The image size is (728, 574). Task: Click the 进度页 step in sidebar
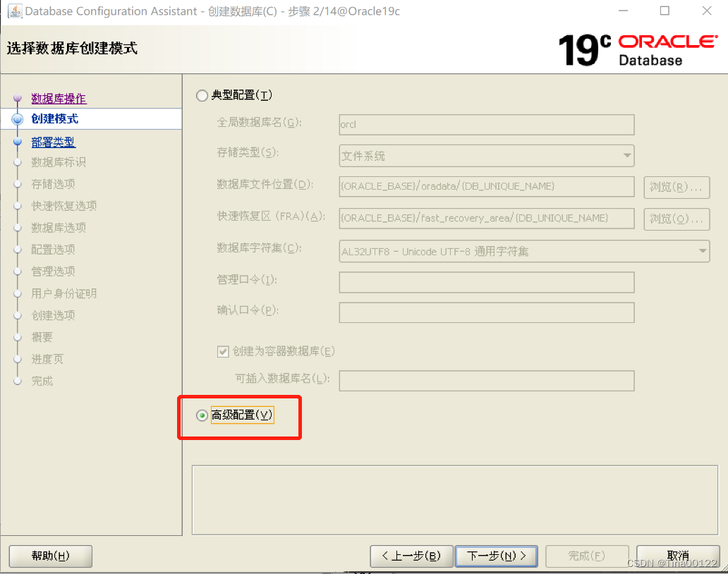(x=47, y=359)
